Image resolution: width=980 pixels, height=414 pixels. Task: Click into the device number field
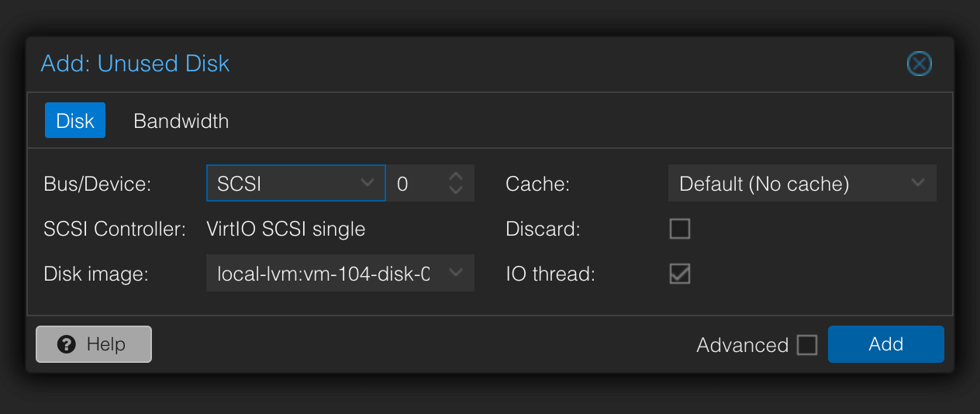(x=415, y=184)
